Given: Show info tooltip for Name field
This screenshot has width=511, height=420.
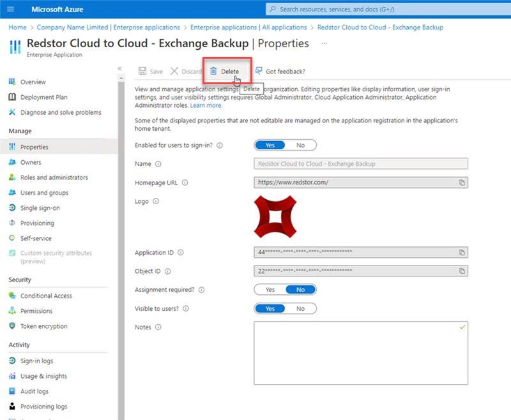Looking at the screenshot, I should click(x=158, y=164).
